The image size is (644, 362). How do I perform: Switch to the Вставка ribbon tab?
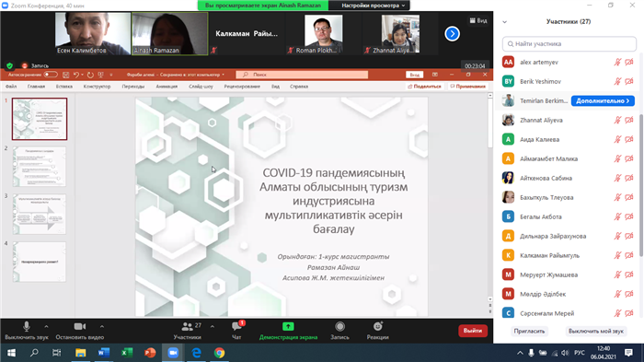pos(64,87)
